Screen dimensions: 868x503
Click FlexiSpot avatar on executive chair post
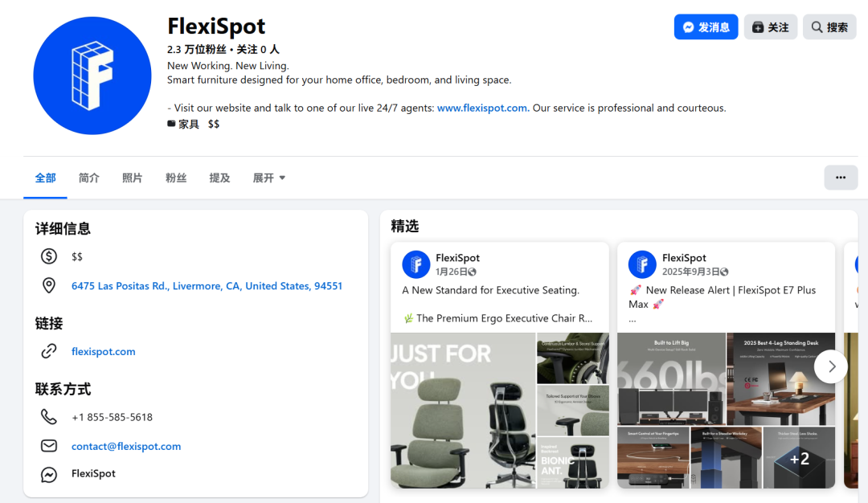coord(416,264)
